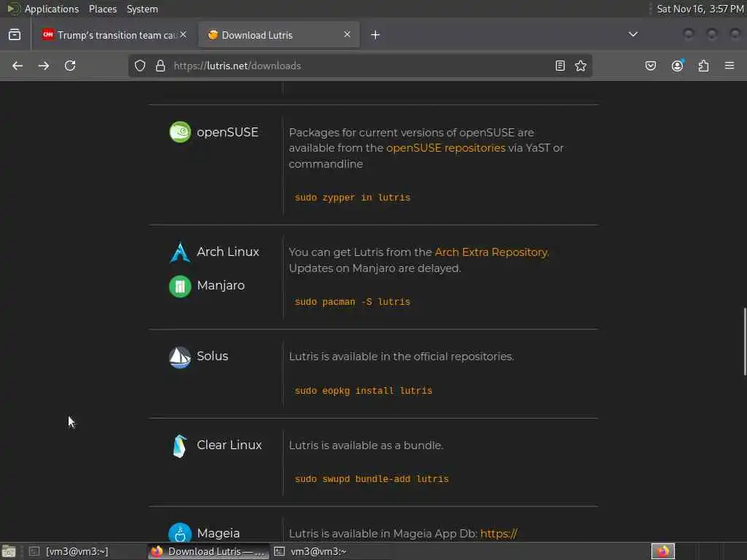Open the Places menu
This screenshot has height=560, width=747.
pyautogui.click(x=102, y=9)
